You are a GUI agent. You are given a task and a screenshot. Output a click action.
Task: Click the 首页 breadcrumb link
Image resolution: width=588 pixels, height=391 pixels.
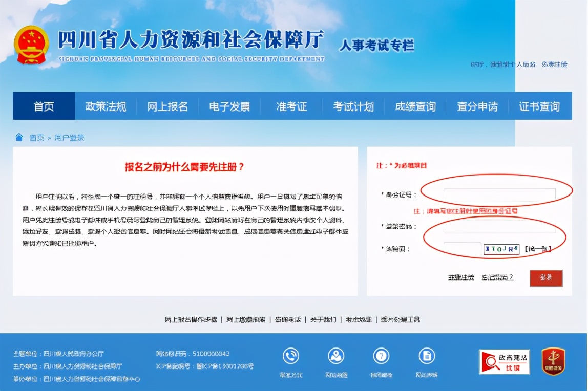(37, 138)
